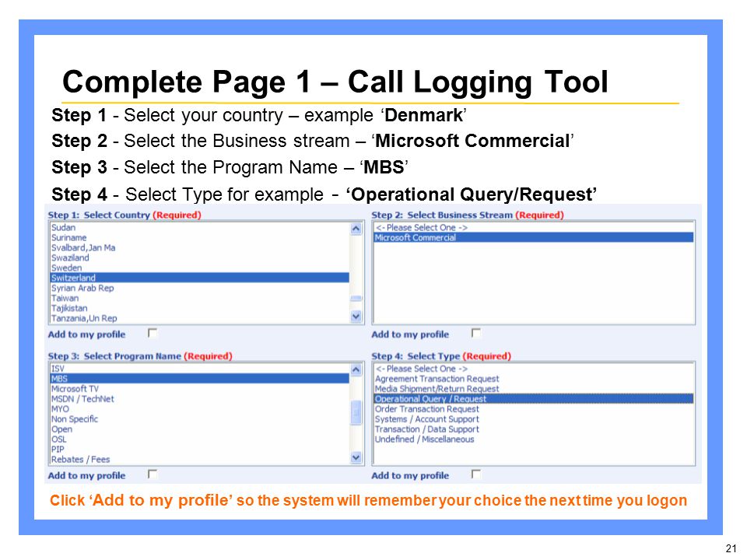
Task: Select 'MYO' program name
Action: [200, 409]
